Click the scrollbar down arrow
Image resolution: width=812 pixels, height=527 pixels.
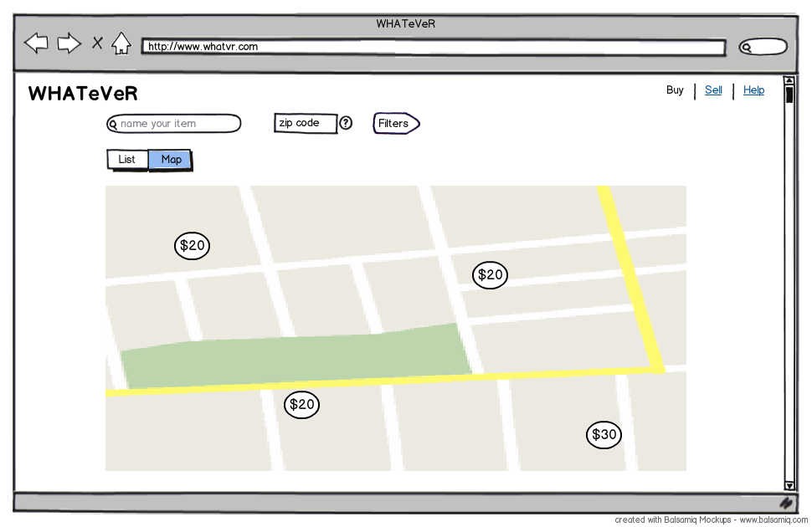coord(789,485)
